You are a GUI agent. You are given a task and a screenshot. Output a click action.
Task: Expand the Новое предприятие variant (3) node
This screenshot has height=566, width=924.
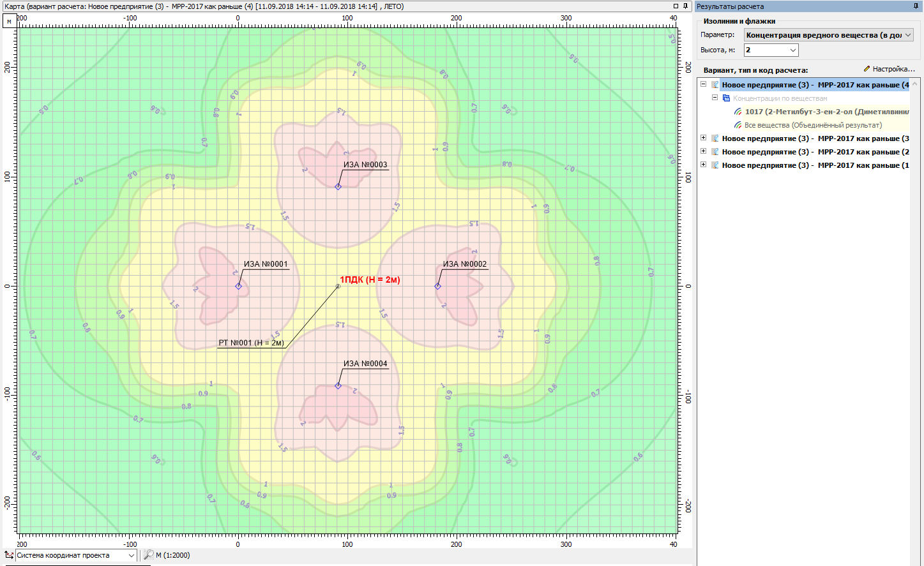[x=703, y=138]
